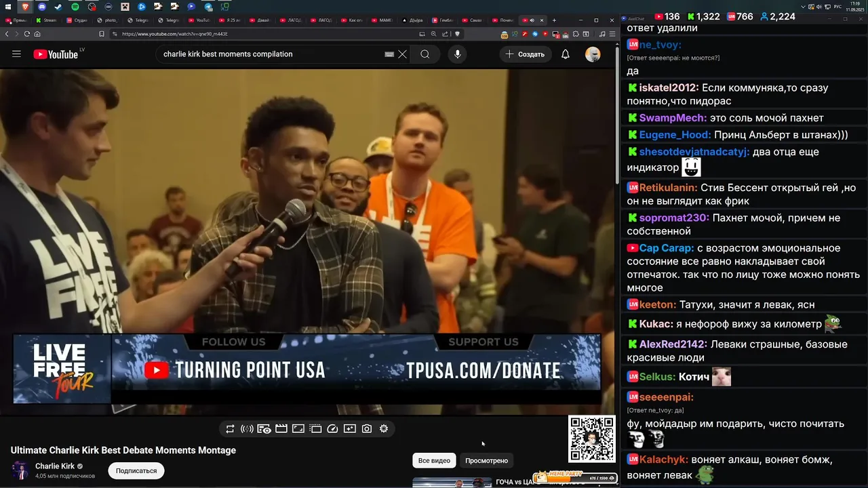868x488 pixels.
Task: Open the browser main hamburger menu
Action: pyautogui.click(x=612, y=34)
